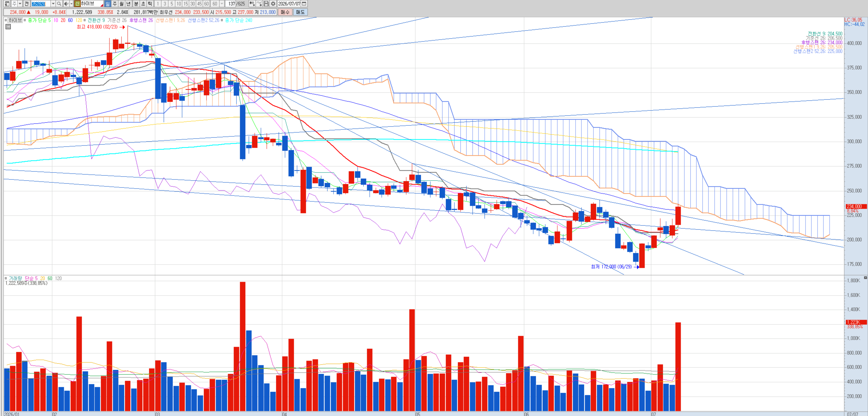
Task: Click the custom 60 interval value box
Action: (x=215, y=4)
